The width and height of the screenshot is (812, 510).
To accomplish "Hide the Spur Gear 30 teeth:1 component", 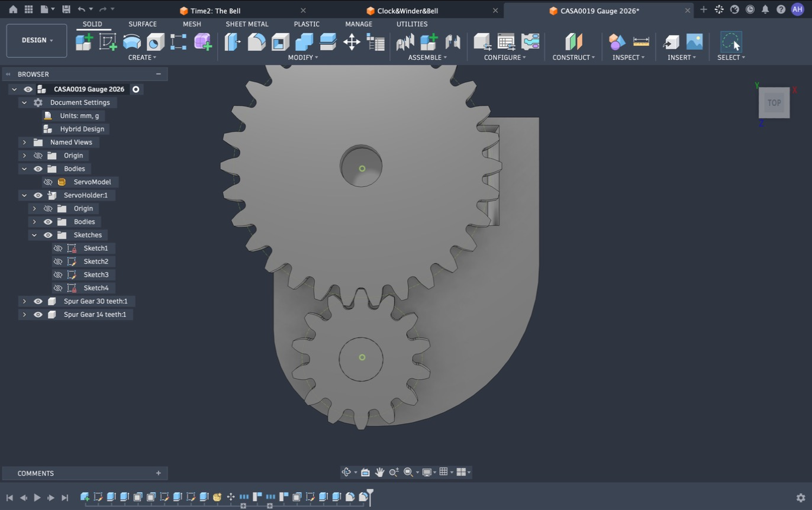I will [38, 301].
